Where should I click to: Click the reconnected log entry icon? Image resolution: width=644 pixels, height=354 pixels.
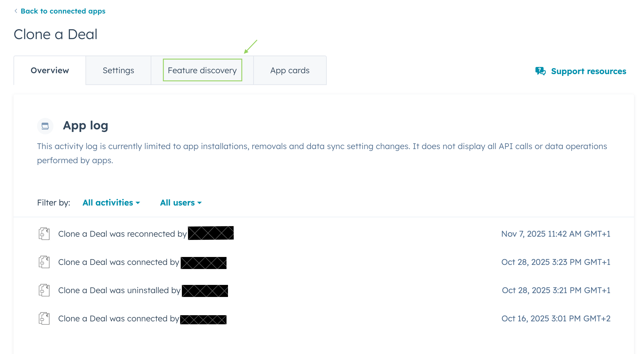coord(44,234)
